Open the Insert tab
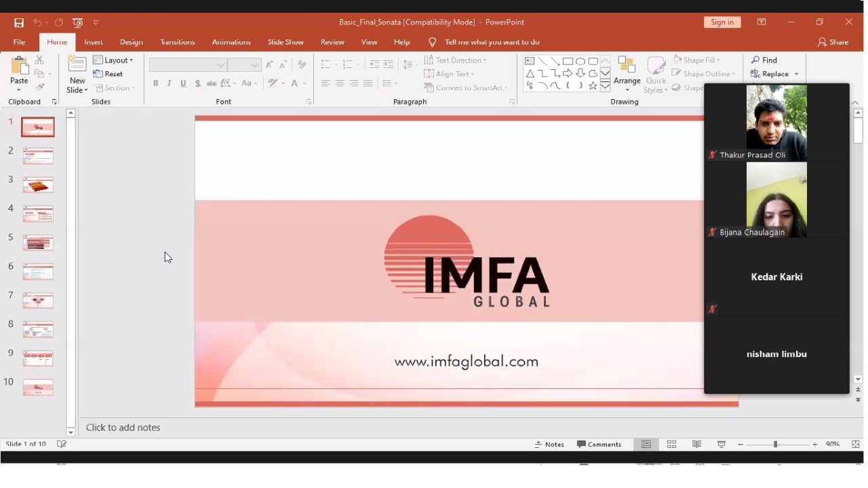Viewport: 868px width, 488px height. (94, 42)
